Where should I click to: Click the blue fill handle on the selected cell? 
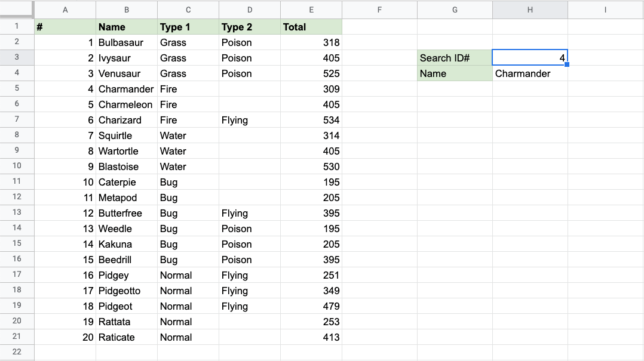coord(567,64)
